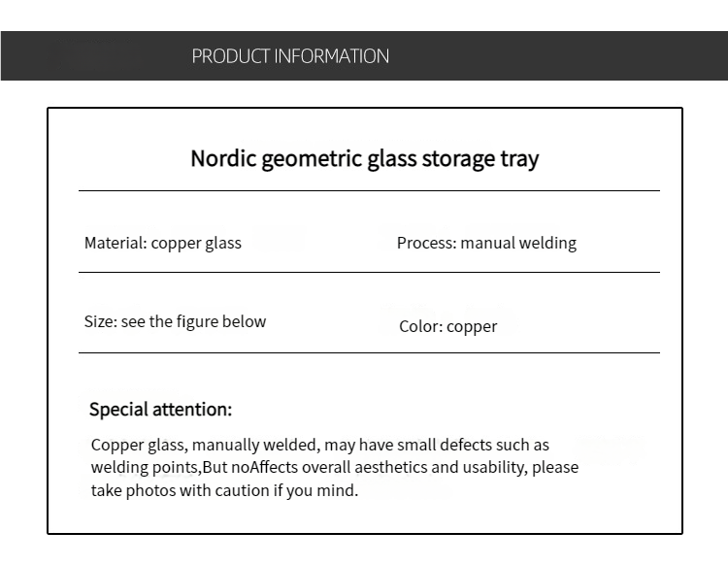
Task: Click the "Color:" label
Action: [420, 326]
